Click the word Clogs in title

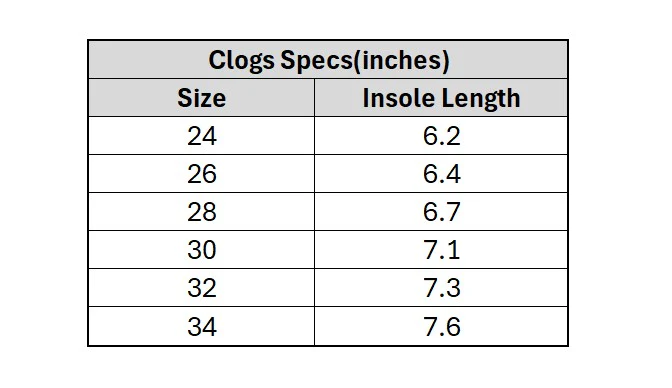pyautogui.click(x=241, y=60)
